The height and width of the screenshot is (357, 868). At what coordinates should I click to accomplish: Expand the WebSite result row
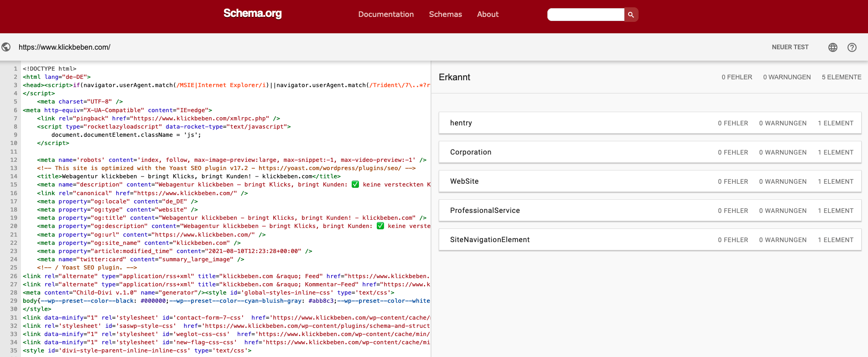pos(650,181)
